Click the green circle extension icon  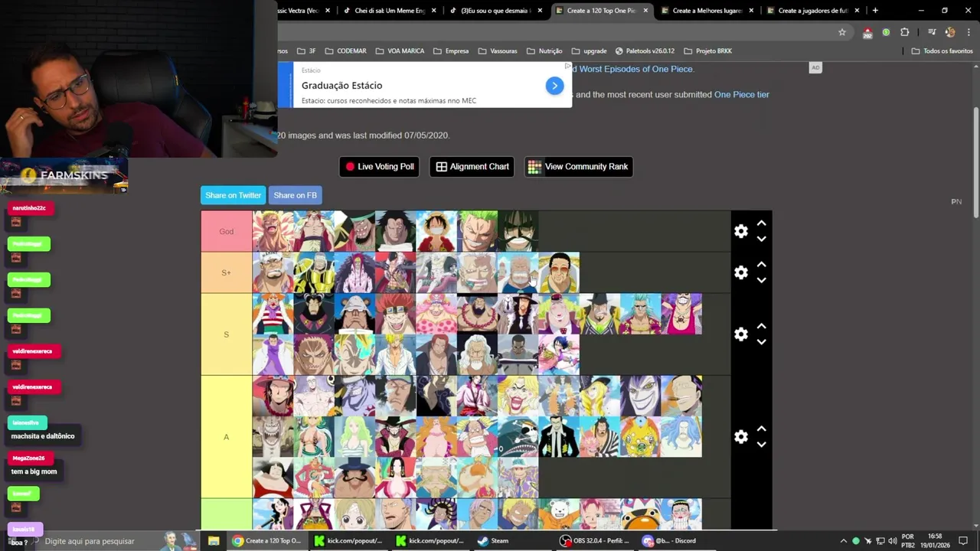(886, 32)
